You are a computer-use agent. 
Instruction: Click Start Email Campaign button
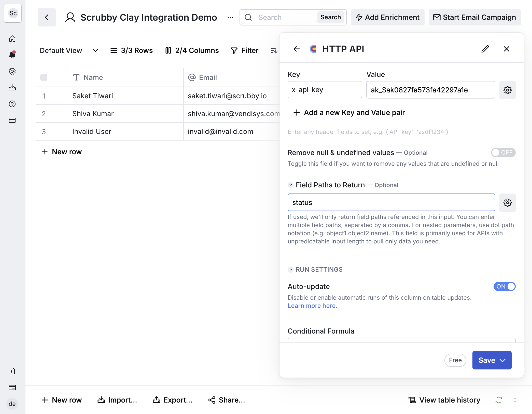pos(475,17)
